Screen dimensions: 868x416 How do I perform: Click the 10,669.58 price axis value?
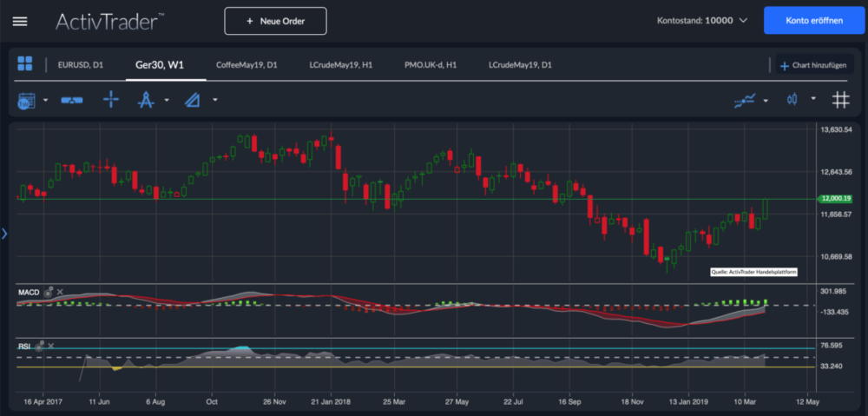(x=836, y=256)
